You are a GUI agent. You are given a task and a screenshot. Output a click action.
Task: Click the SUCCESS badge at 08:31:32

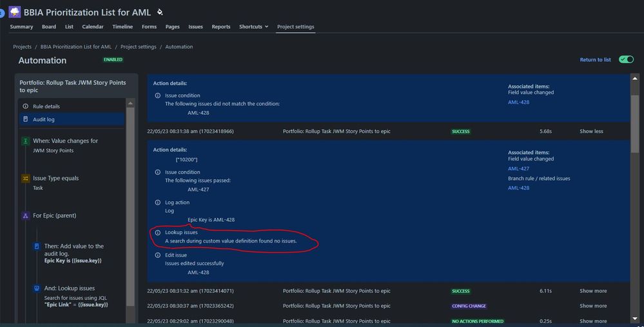(x=460, y=292)
